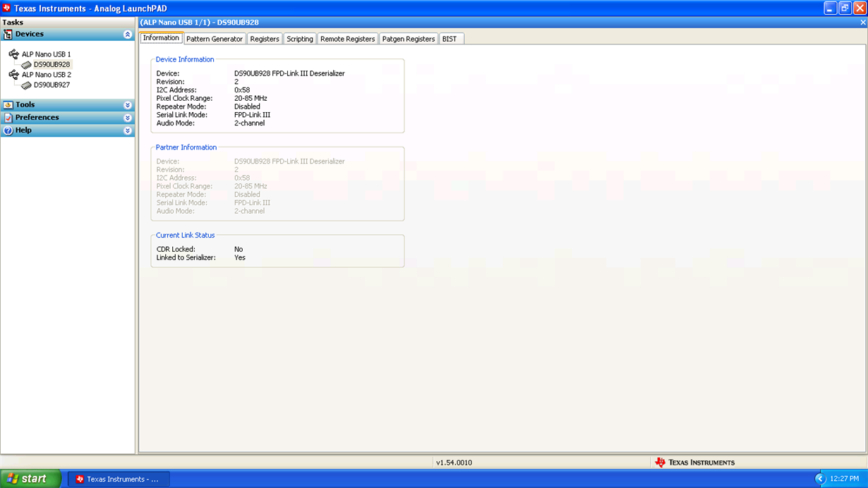
Task: Click the USB icon of ALP Nano USB 1
Action: click(14, 54)
